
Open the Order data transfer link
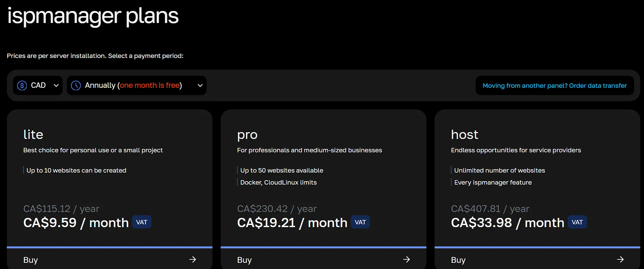click(555, 85)
